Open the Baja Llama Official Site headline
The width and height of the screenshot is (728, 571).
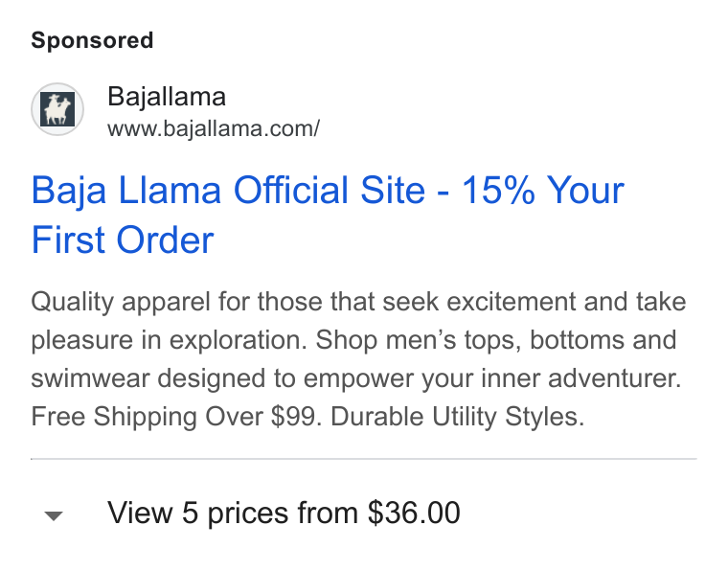click(328, 215)
